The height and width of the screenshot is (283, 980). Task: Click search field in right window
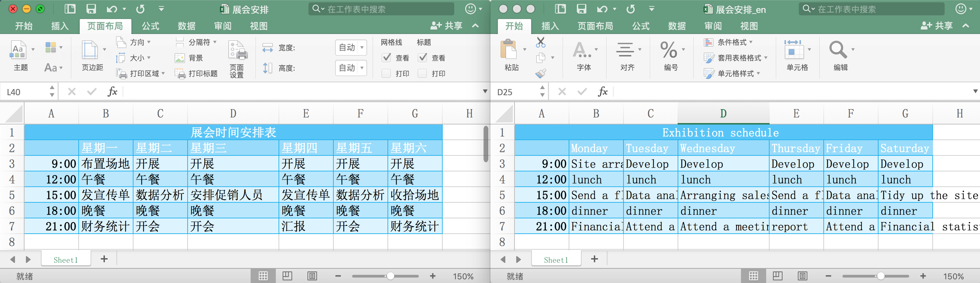[x=871, y=9]
